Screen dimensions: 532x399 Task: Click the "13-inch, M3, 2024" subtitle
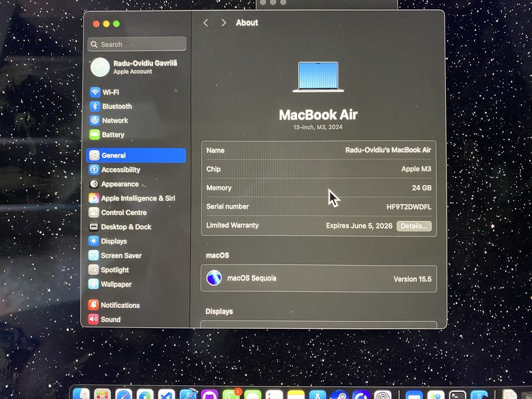(318, 127)
